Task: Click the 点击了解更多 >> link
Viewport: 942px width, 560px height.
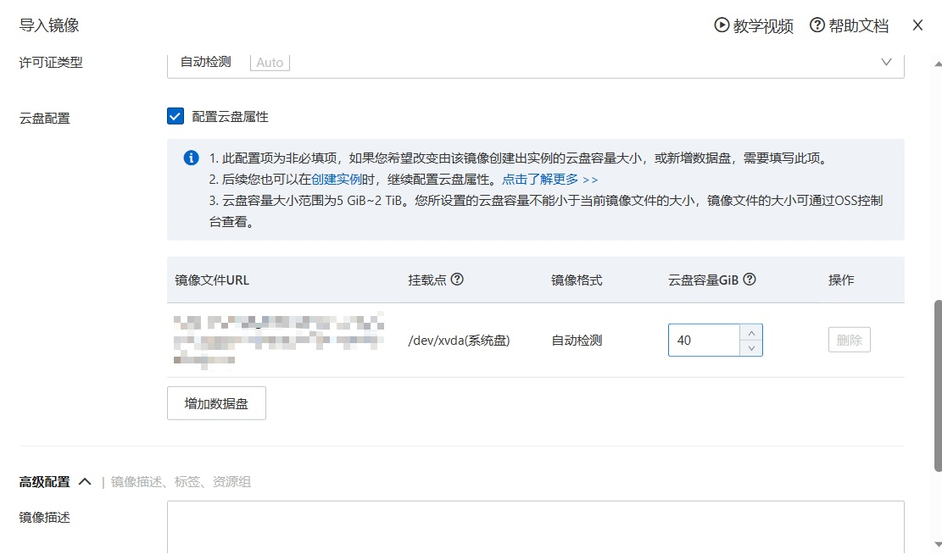Action: 549,180
